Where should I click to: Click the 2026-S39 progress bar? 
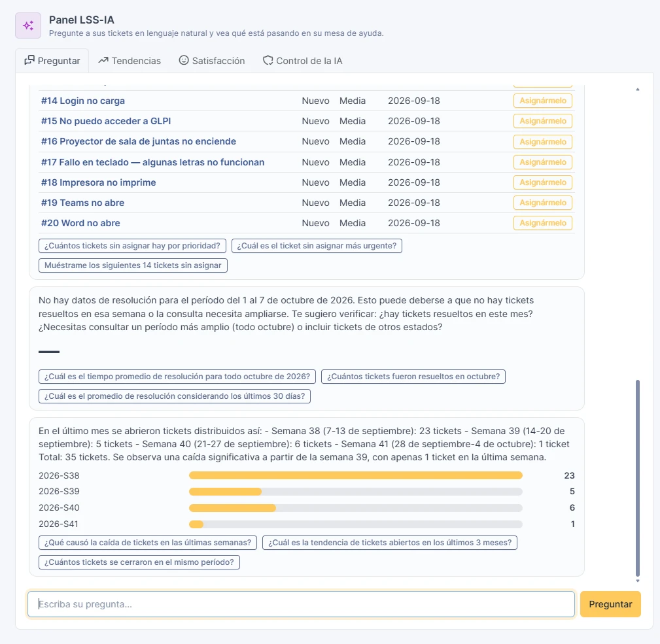356,491
